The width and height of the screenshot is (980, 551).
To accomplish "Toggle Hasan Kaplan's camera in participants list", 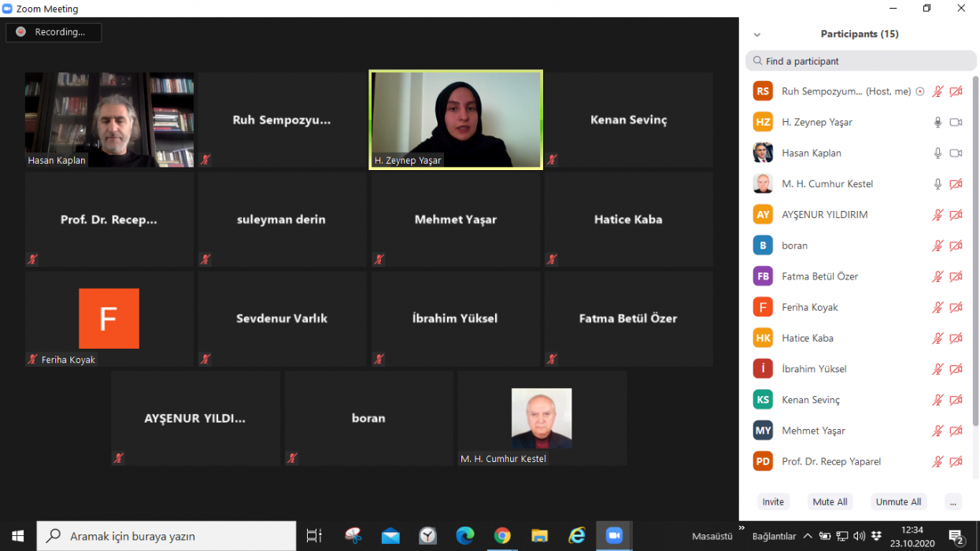I will coord(956,153).
